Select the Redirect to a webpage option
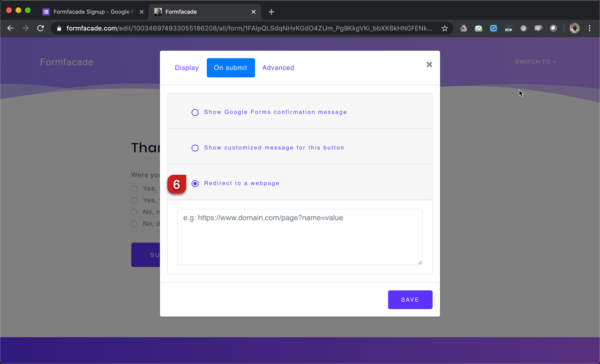 tap(195, 184)
